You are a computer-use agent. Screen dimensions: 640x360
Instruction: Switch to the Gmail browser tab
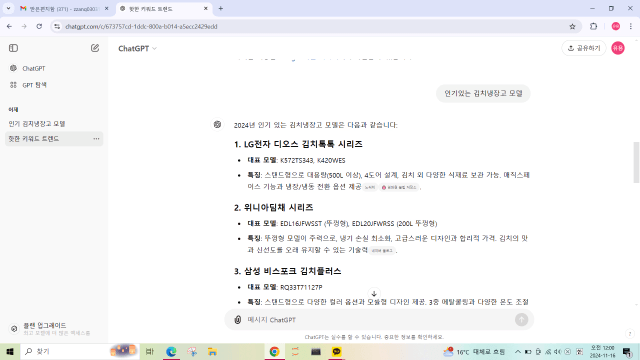coord(63,9)
